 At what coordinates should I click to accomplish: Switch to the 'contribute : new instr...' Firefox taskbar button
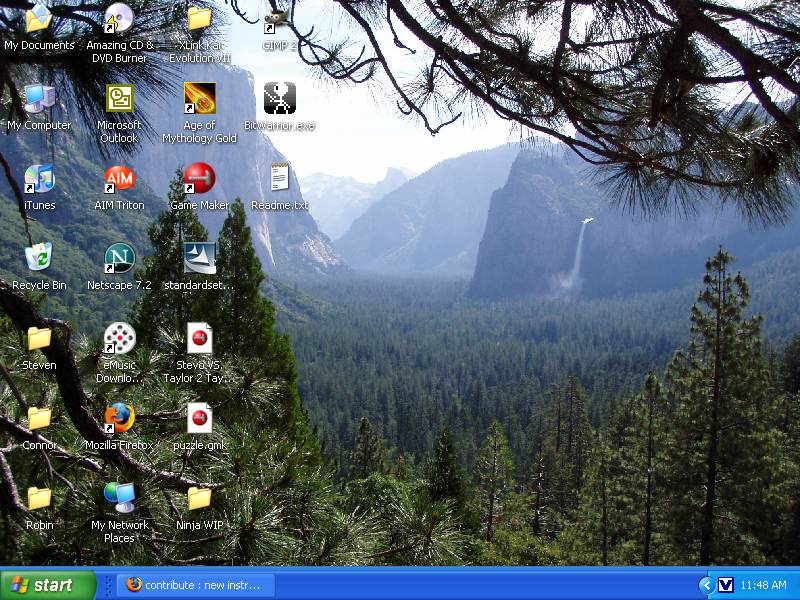tap(196, 585)
